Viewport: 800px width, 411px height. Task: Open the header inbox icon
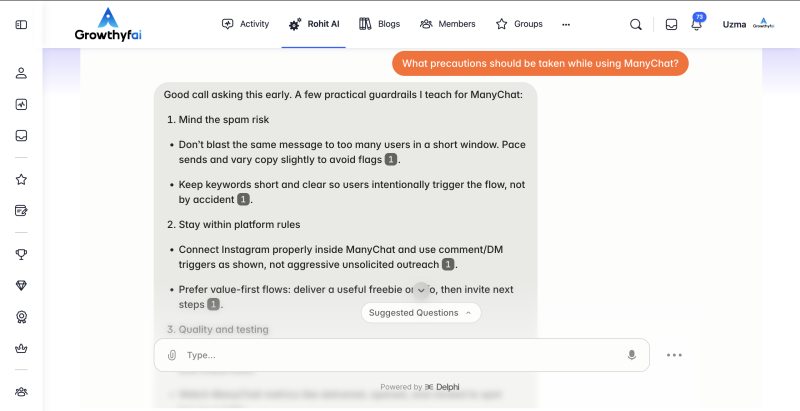[671, 24]
